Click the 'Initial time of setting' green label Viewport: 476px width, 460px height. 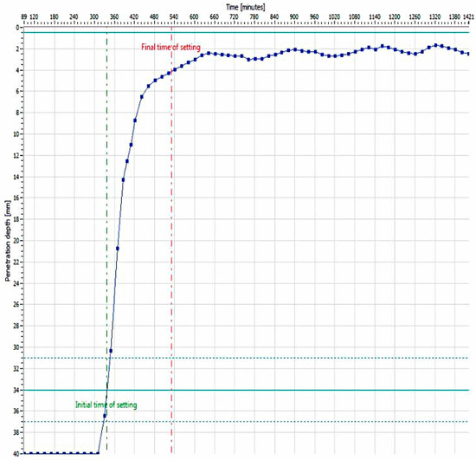point(106,405)
